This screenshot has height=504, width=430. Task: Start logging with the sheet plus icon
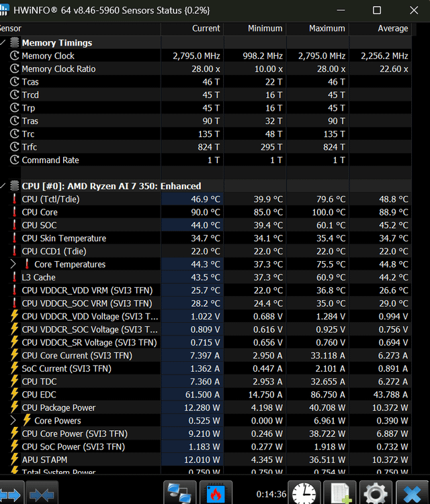340,493
